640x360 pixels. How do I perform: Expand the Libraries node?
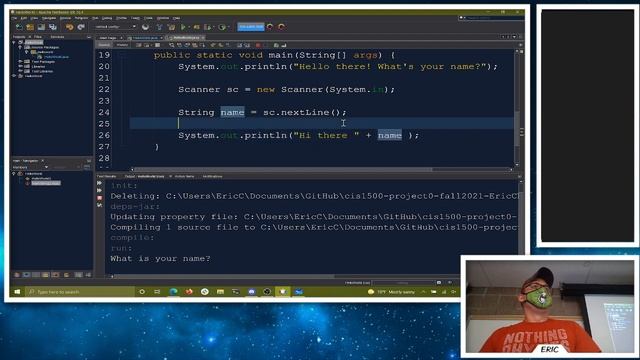click(x=20, y=66)
